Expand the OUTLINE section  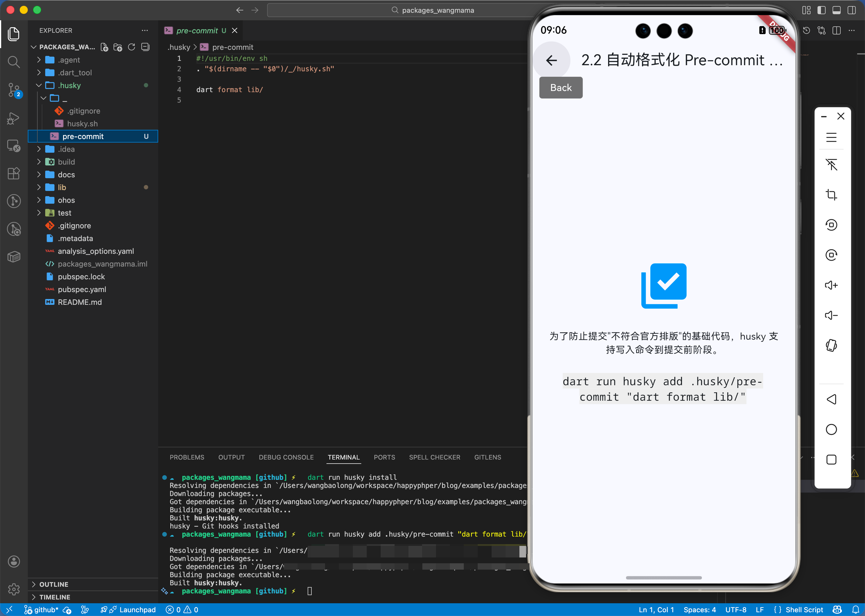(54, 584)
